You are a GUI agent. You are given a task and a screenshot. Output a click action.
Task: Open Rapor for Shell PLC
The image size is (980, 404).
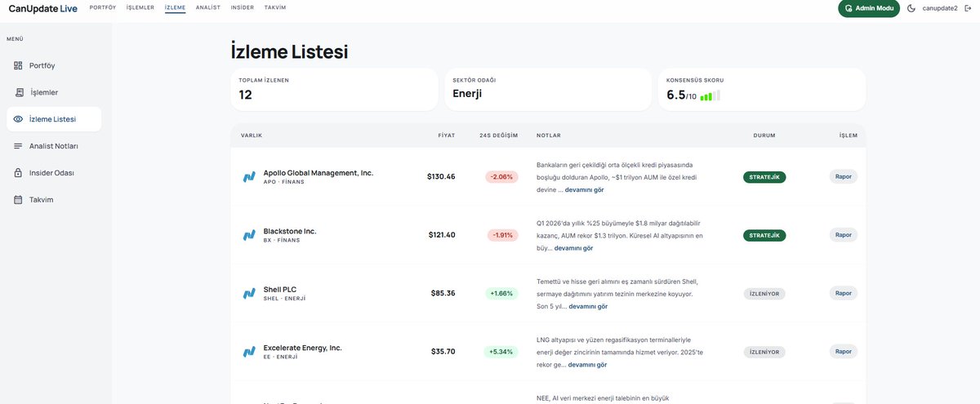click(844, 293)
